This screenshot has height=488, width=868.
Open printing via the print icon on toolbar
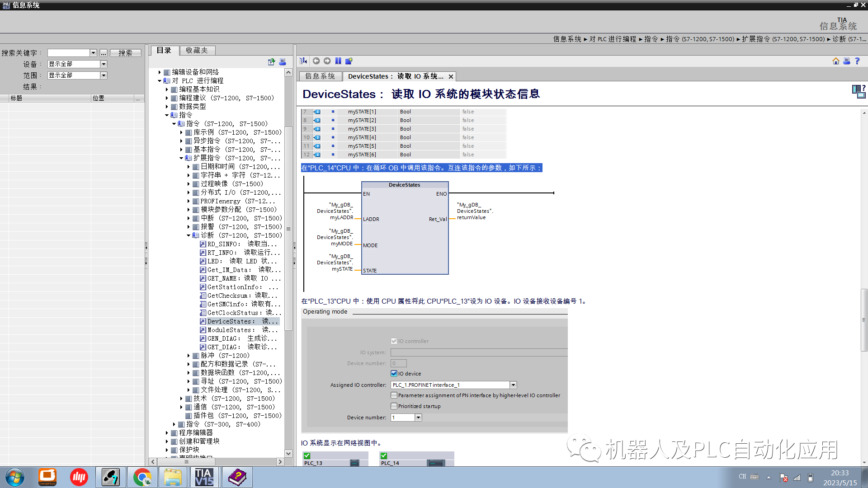(x=846, y=61)
